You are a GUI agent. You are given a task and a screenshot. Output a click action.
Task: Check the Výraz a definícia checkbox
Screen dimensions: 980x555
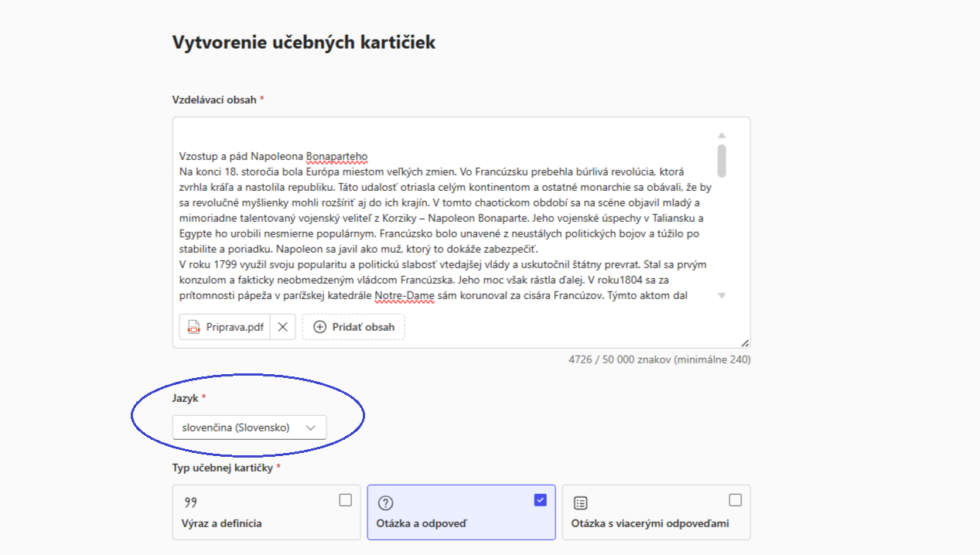pos(345,500)
